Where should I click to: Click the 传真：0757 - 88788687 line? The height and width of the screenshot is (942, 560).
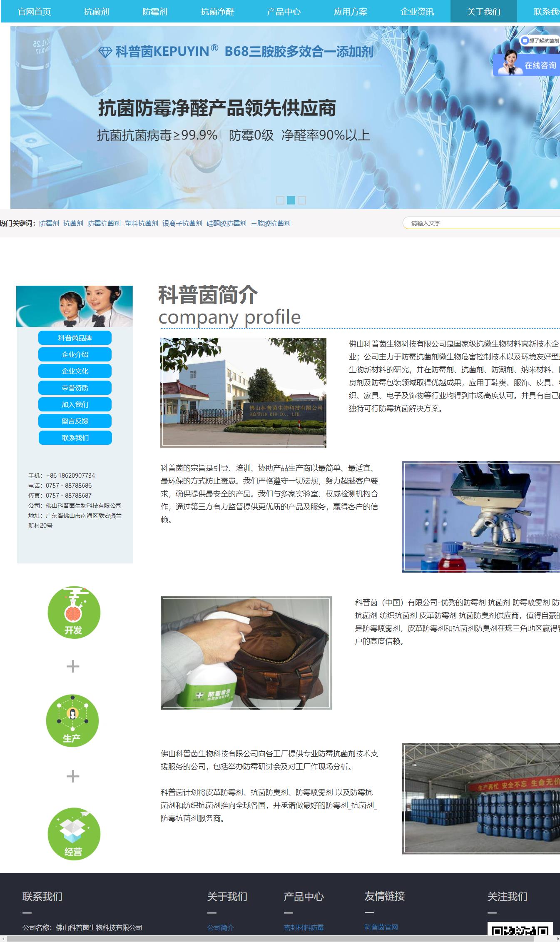60,495
